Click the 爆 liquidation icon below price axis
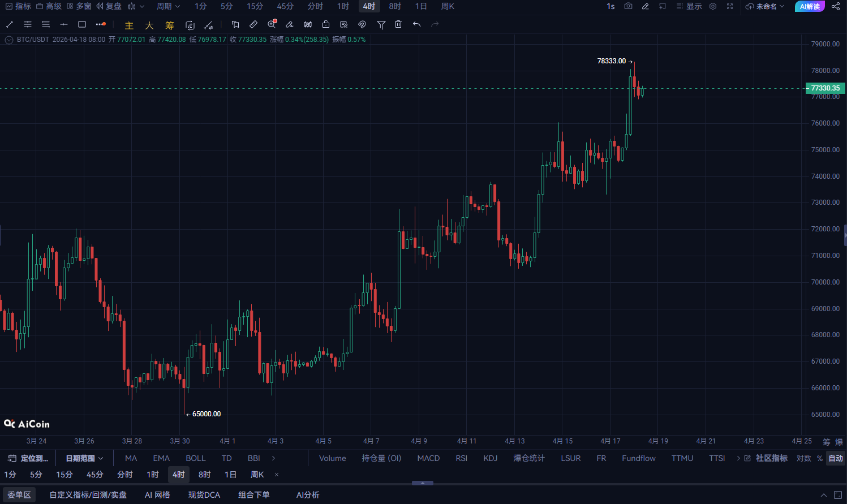 click(x=839, y=442)
